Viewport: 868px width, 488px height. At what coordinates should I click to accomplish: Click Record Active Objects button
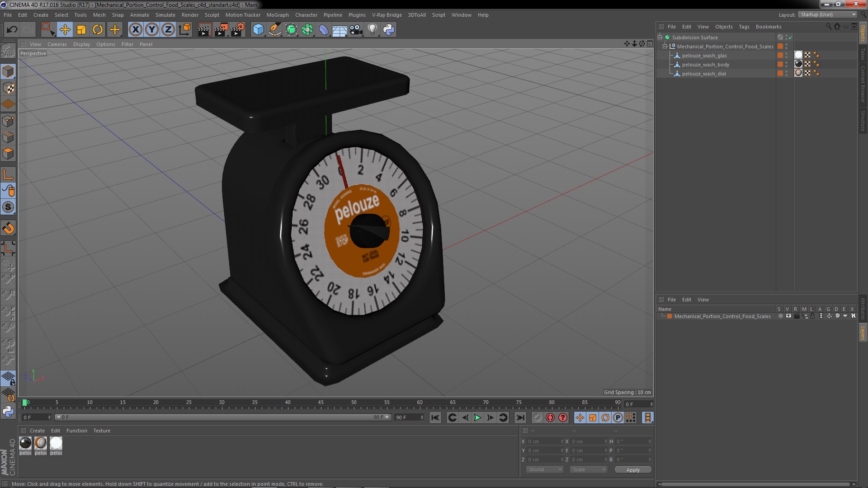click(537, 418)
